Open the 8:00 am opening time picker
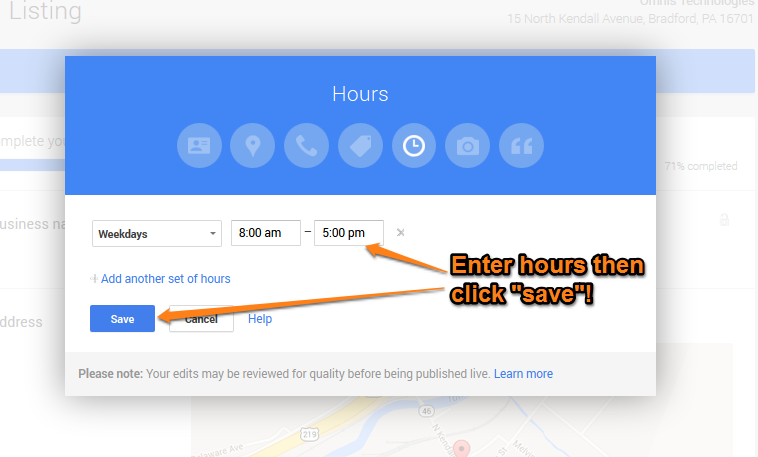 coord(265,233)
